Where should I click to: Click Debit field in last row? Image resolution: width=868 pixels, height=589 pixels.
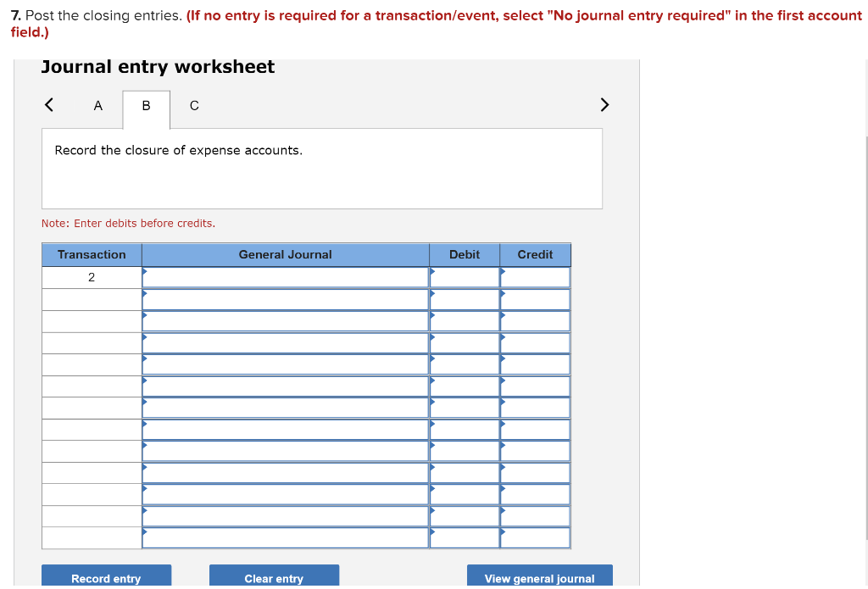point(465,538)
